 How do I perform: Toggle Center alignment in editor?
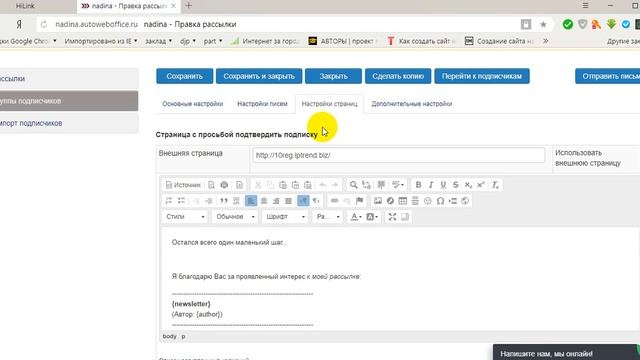[264, 200]
